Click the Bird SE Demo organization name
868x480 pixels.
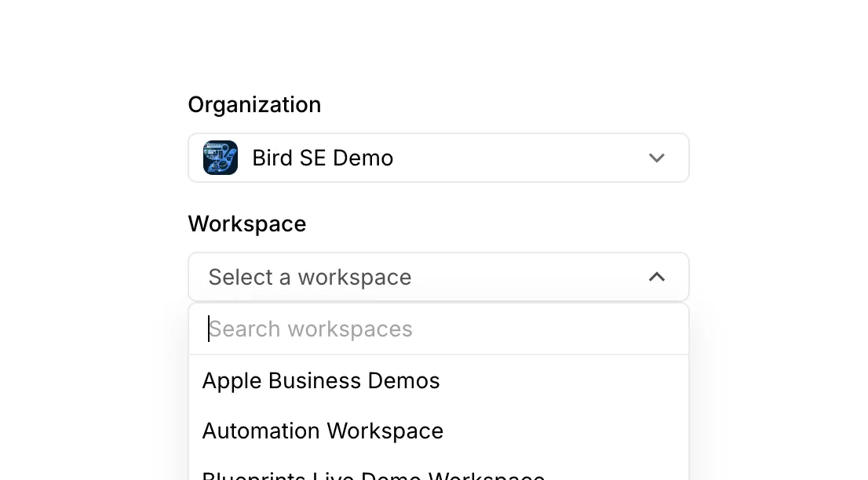[x=323, y=158]
